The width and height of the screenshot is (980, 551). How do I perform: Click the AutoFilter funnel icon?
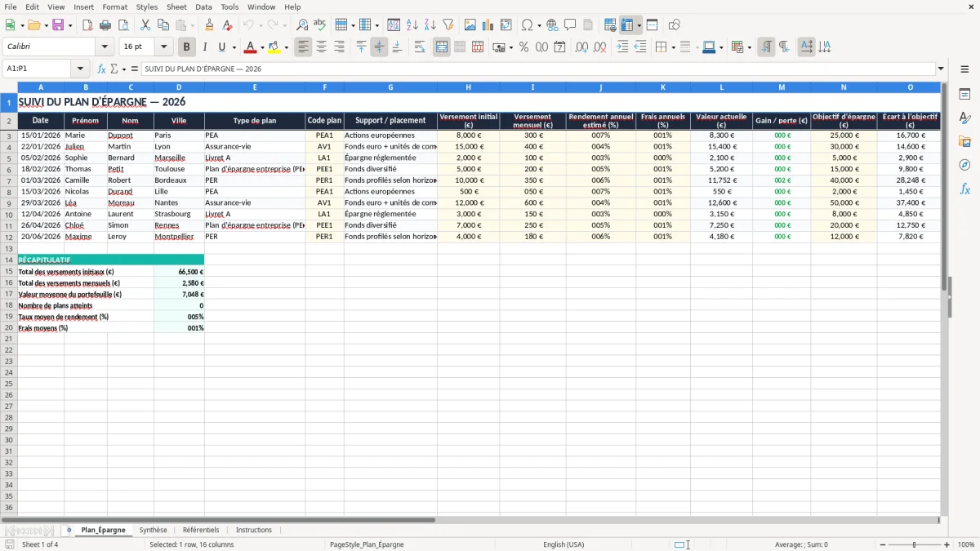pyautogui.click(x=448, y=25)
